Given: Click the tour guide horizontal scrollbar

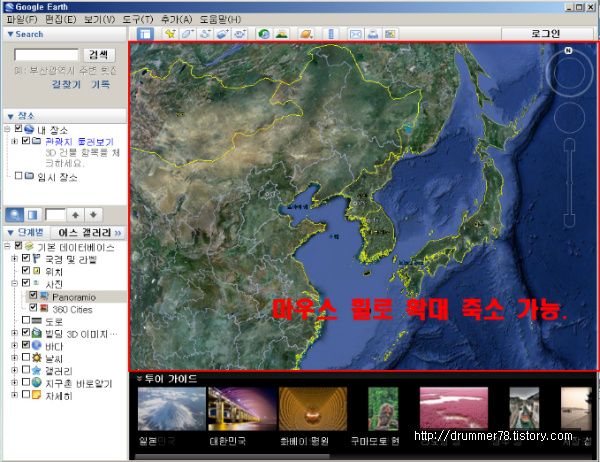Looking at the screenshot, I should 233,456.
